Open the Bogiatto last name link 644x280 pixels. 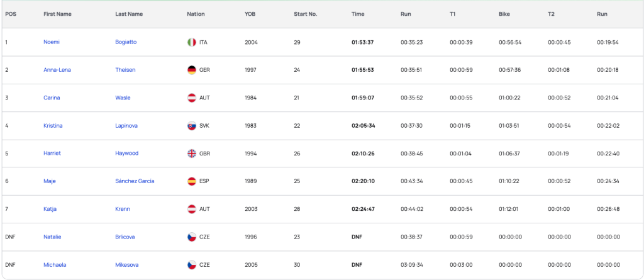pos(126,42)
